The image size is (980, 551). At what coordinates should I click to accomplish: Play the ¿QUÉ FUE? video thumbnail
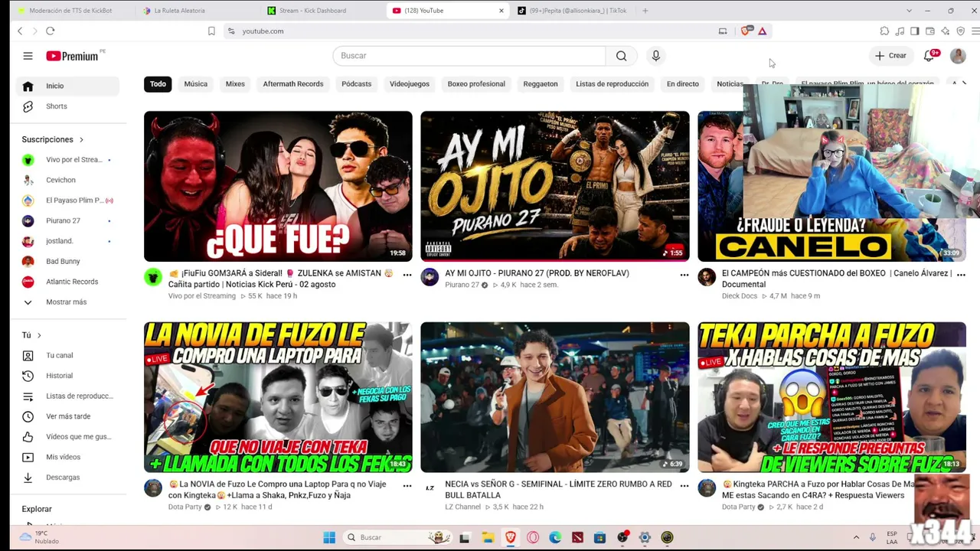(x=278, y=187)
